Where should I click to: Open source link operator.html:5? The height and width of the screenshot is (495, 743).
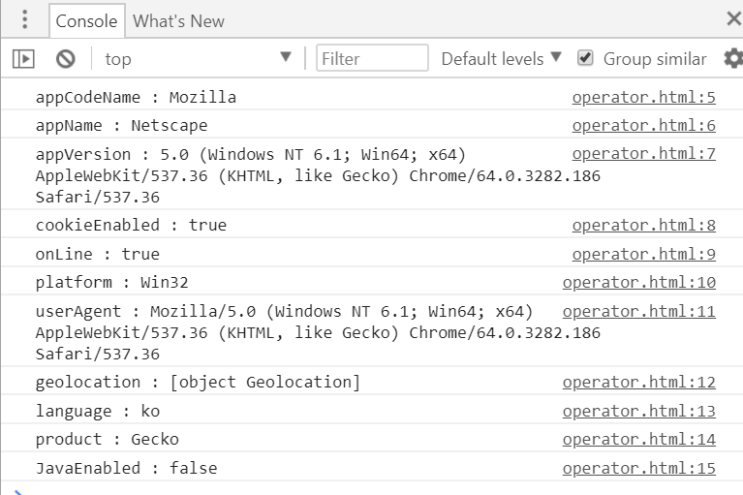[x=643, y=98]
